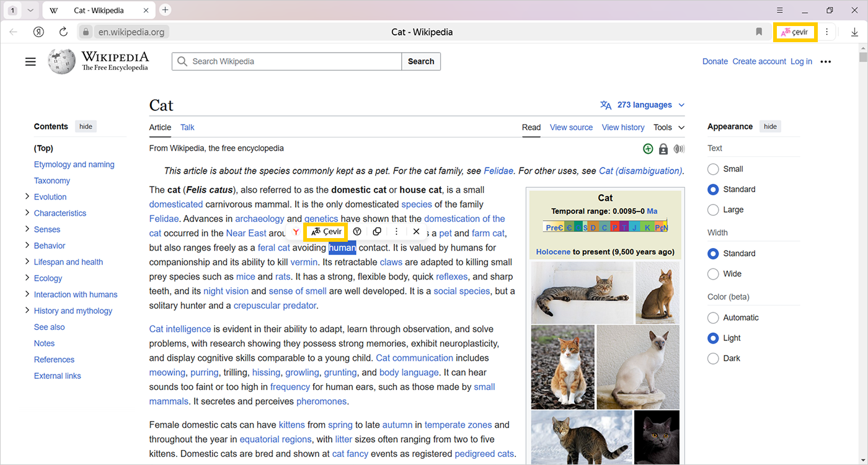Click the Search button next to search field
Image resolution: width=868 pixels, height=465 pixels.
pos(421,61)
